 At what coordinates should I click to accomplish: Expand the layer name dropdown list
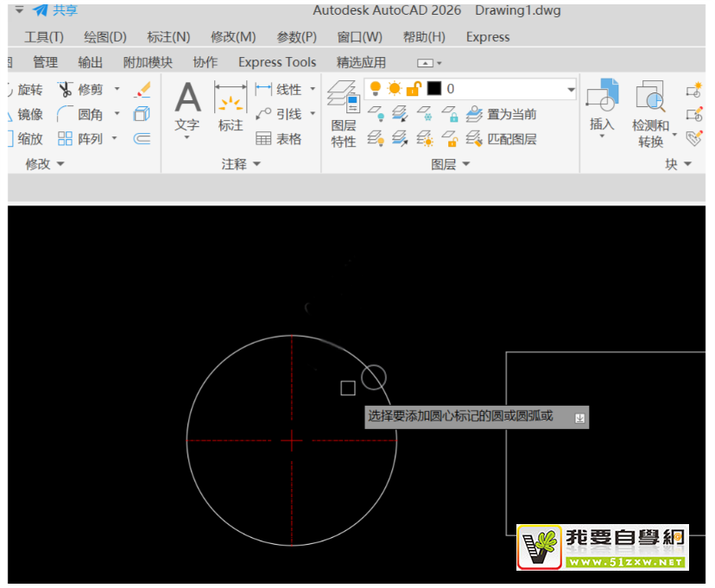coord(571,89)
